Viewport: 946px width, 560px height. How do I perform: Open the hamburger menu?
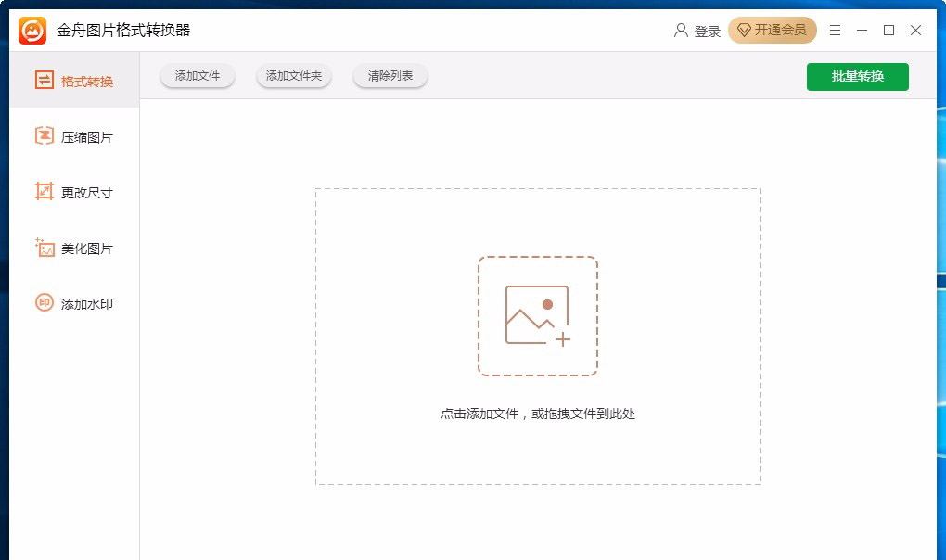[834, 30]
